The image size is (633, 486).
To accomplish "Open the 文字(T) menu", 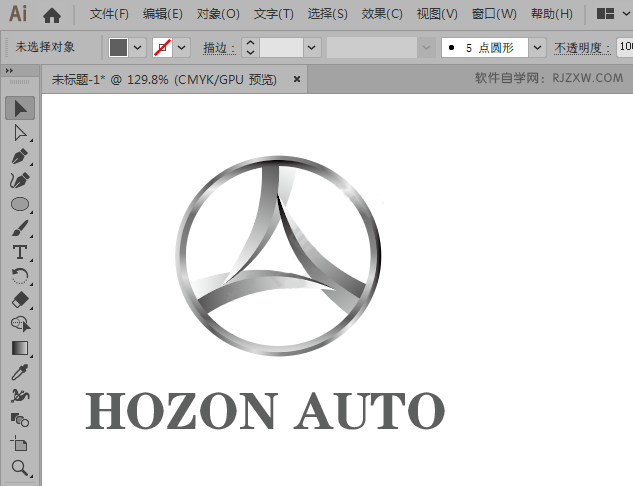I will (274, 14).
